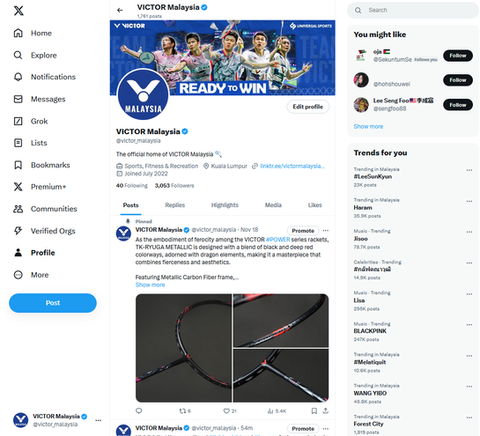Follow Lee Seng Foo account

(458, 105)
